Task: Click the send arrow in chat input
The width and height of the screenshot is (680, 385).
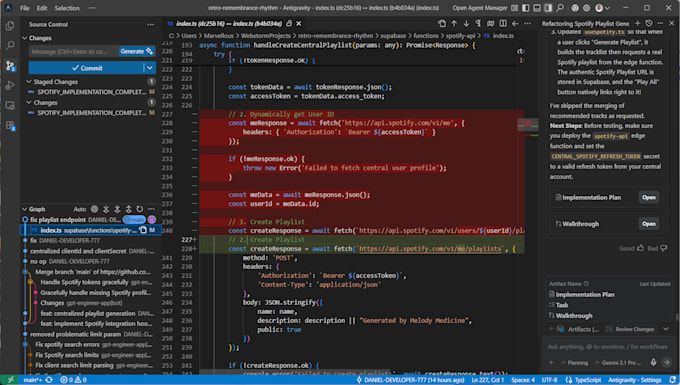Action: pos(667,362)
